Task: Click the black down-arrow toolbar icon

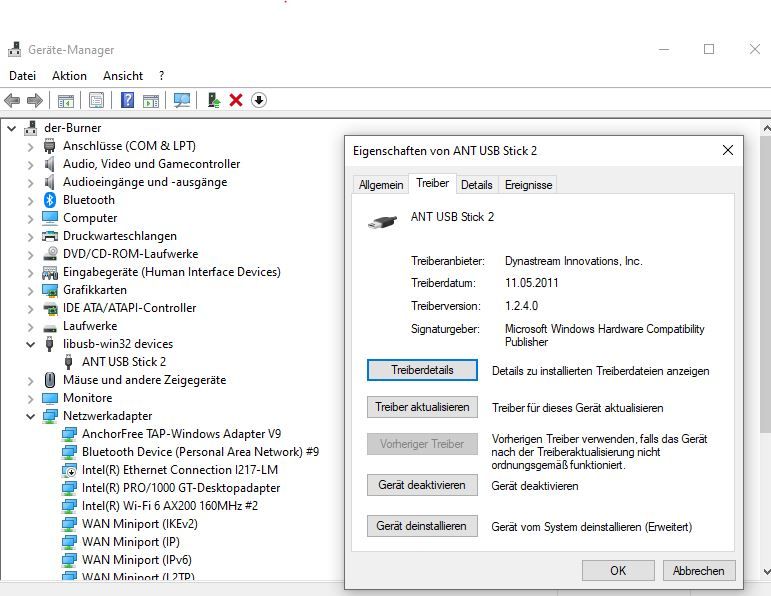Action: (258, 100)
